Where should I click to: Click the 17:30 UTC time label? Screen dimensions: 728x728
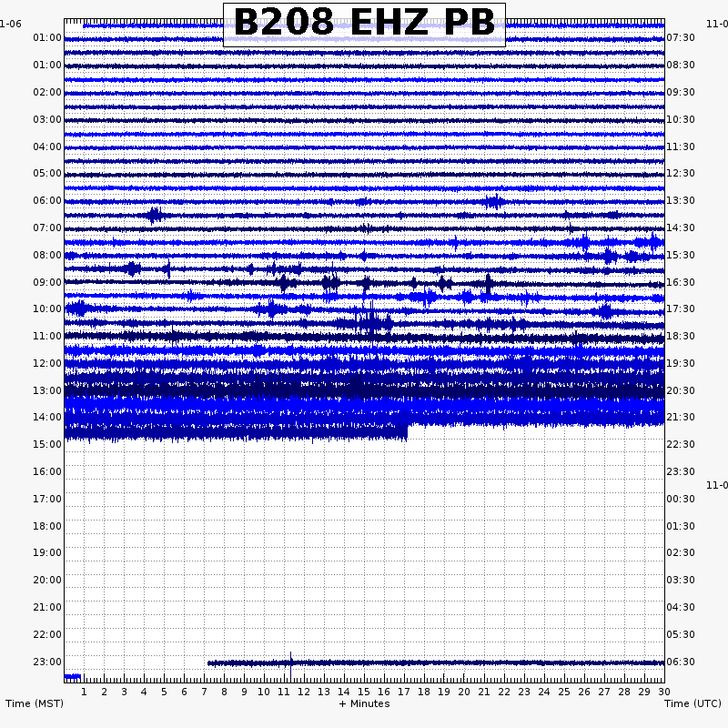pos(681,308)
